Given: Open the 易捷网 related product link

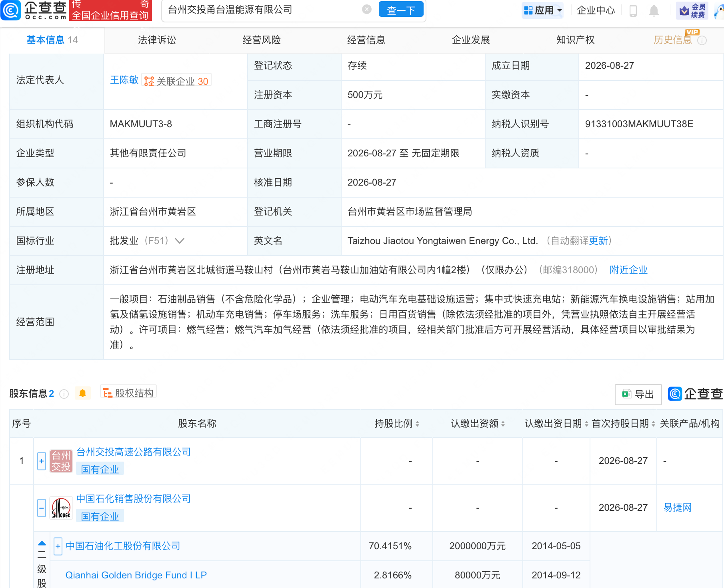Looking at the screenshot, I should point(678,508).
